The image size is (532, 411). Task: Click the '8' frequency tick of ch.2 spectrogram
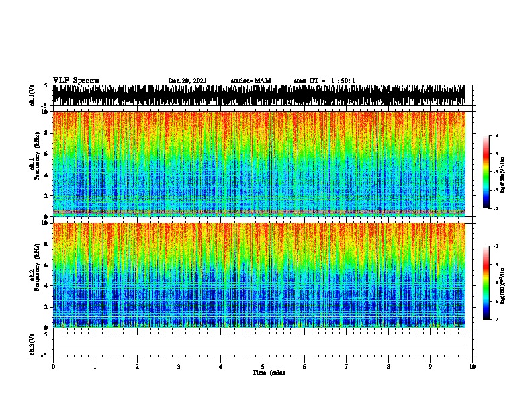tap(48, 244)
